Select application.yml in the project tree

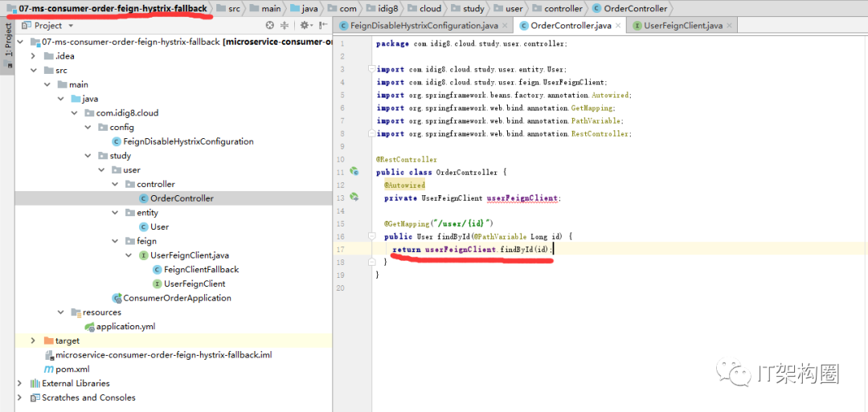tap(125, 327)
